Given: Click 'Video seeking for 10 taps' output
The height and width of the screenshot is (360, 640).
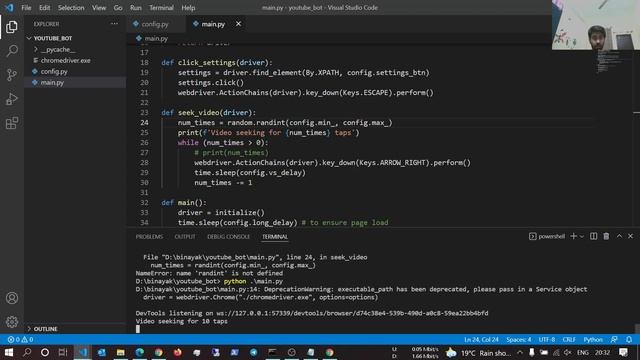Looking at the screenshot, I should (x=182, y=321).
